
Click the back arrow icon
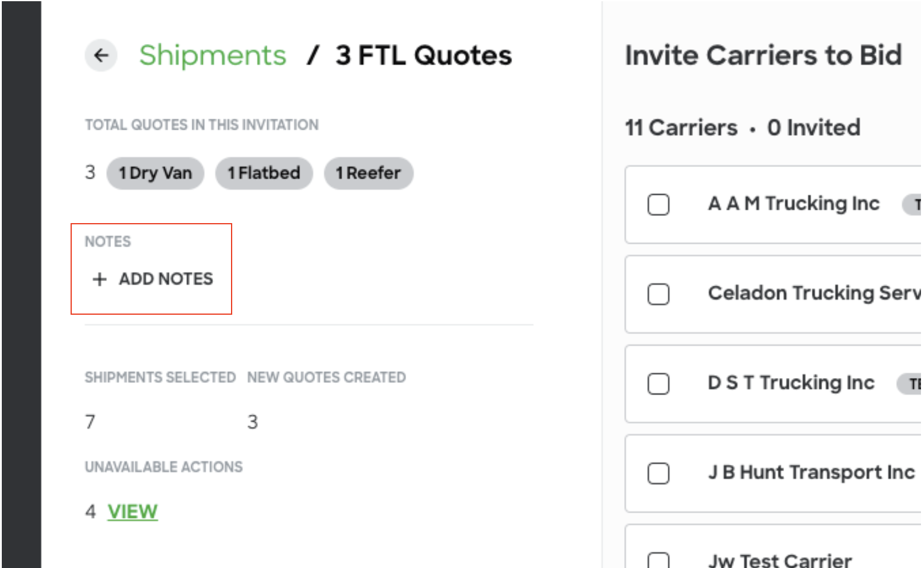coord(101,55)
